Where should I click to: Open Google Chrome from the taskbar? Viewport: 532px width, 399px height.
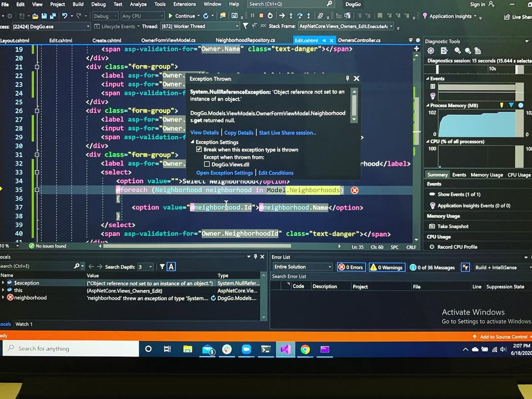[x=305, y=349]
